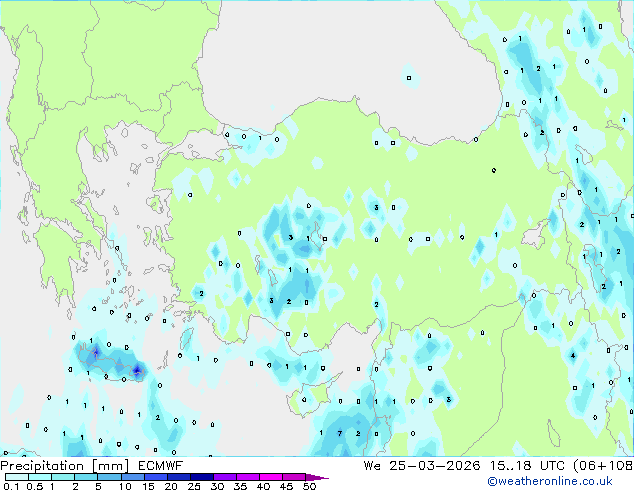Click the '20' legend scale label
Image resolution: width=634 pixels, height=490 pixels.
coord(171,486)
